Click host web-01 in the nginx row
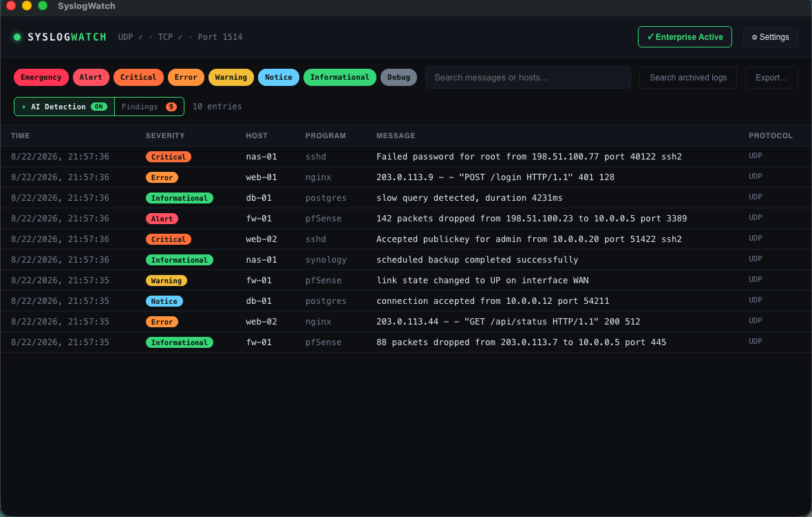Viewport: 812px width, 517px height. coord(261,177)
